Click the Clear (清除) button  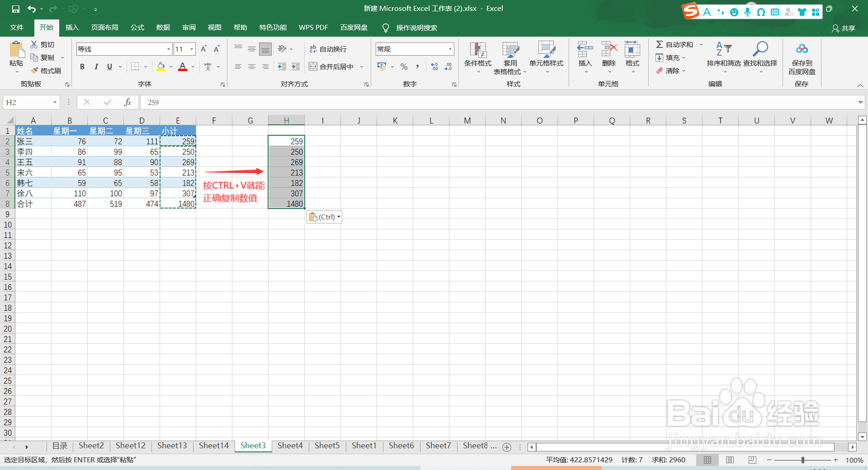pyautogui.click(x=671, y=71)
